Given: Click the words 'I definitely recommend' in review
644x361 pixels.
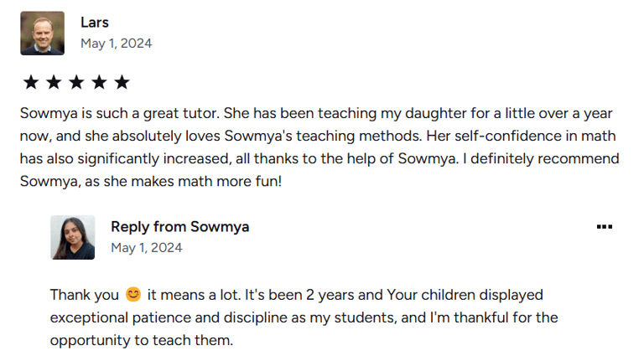Looking at the screenshot, I should (541, 159).
